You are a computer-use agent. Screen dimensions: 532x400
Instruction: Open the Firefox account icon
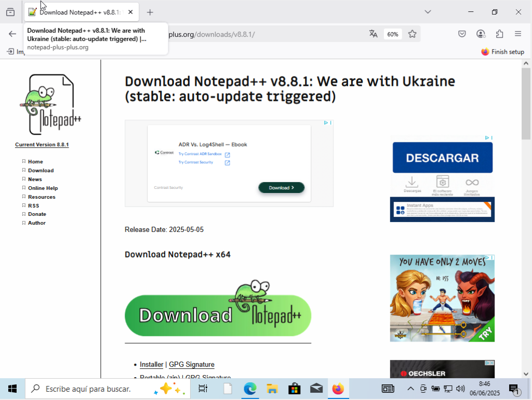coord(481,34)
